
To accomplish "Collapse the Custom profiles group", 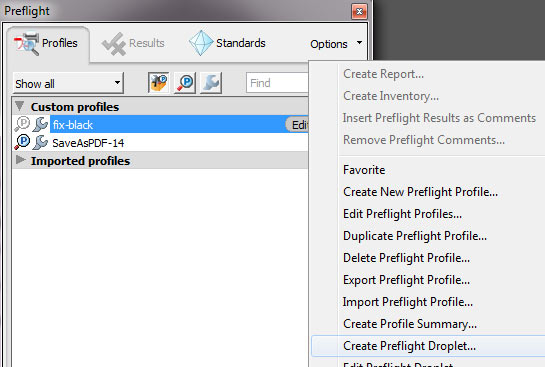I will point(20,106).
